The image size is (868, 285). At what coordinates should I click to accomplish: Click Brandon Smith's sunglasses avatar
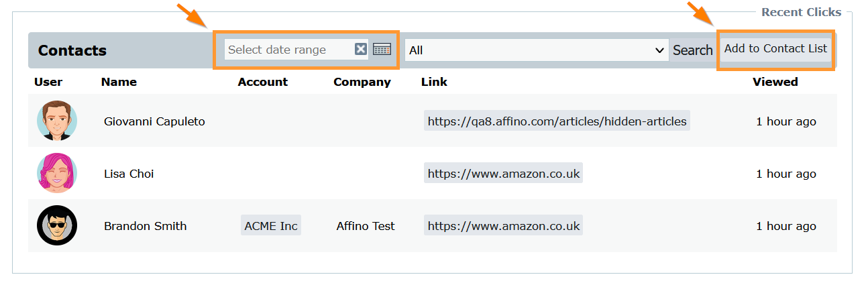coord(57,225)
